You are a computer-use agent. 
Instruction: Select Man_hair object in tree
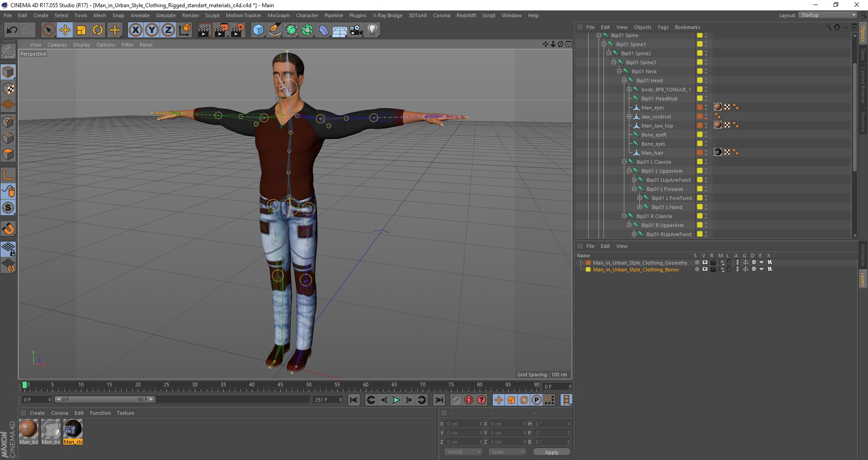[x=652, y=153]
